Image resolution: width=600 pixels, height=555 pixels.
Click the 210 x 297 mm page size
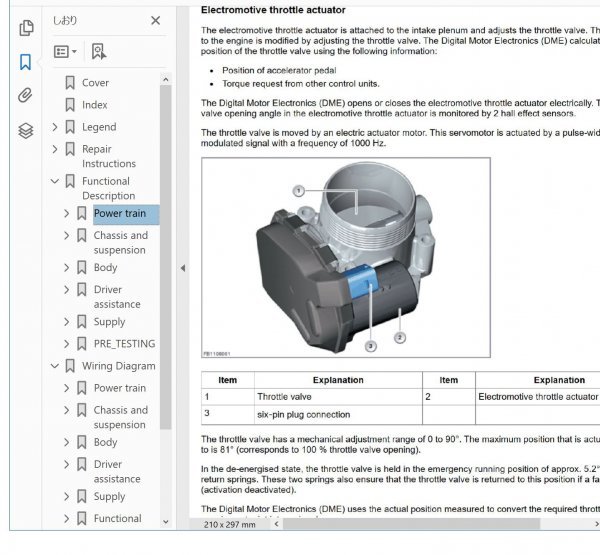point(230,524)
